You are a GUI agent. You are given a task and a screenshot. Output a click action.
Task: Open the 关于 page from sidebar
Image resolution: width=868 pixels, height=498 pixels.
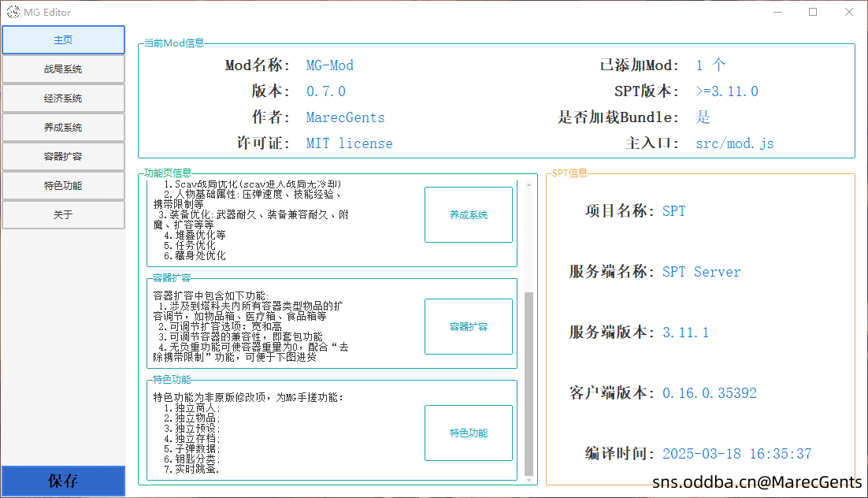click(63, 215)
